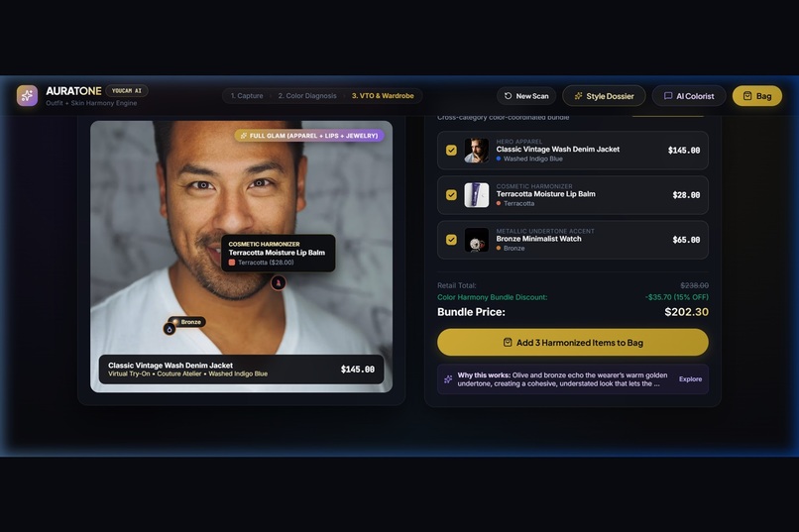Click the $202.30 bundle price

click(x=686, y=312)
